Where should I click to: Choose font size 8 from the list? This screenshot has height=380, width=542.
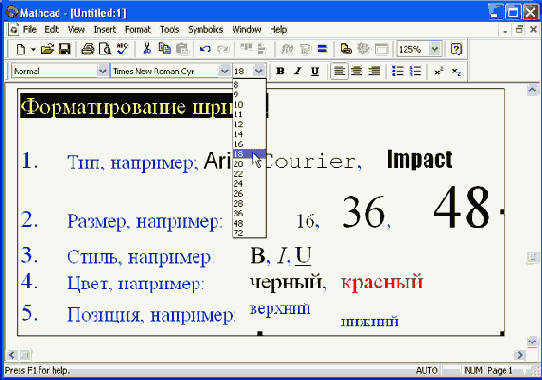point(249,85)
